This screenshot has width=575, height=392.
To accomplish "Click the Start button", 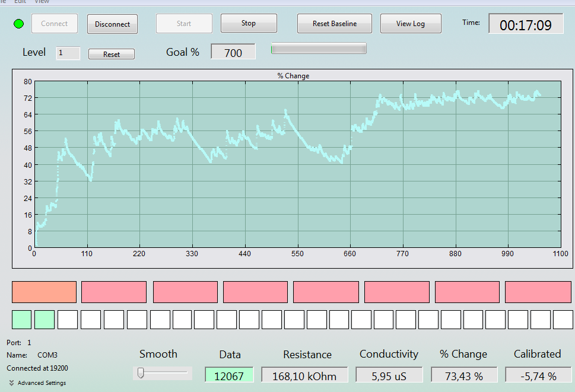I will coord(184,24).
